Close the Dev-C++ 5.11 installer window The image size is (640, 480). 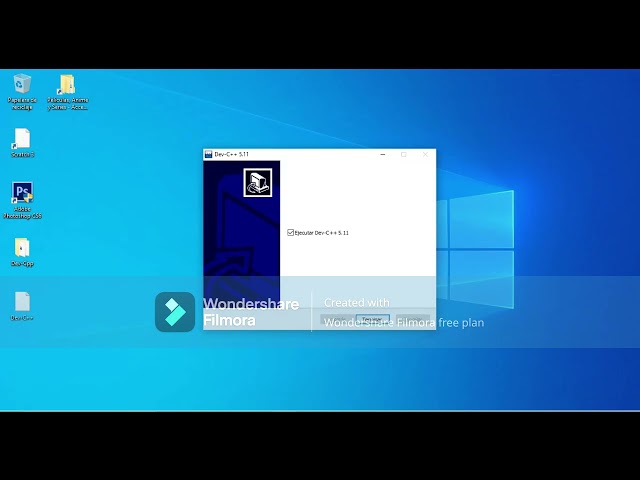(x=425, y=154)
